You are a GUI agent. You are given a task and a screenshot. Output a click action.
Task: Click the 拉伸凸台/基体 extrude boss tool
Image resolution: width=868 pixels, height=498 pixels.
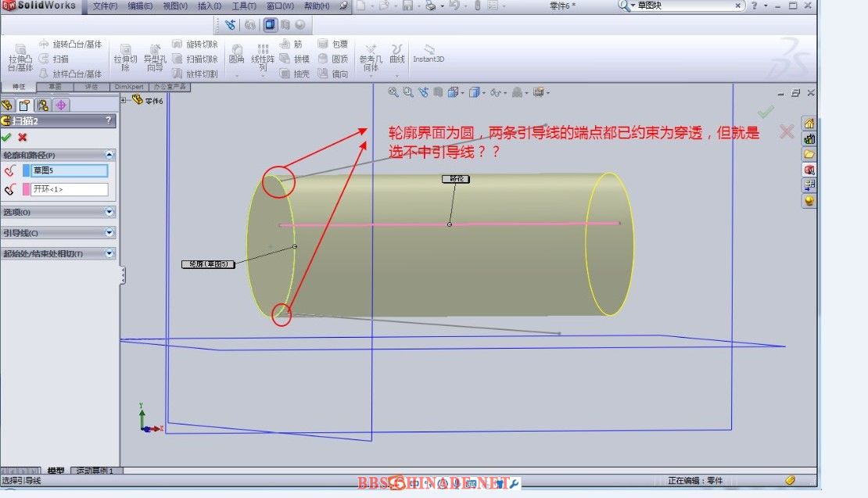[20, 58]
